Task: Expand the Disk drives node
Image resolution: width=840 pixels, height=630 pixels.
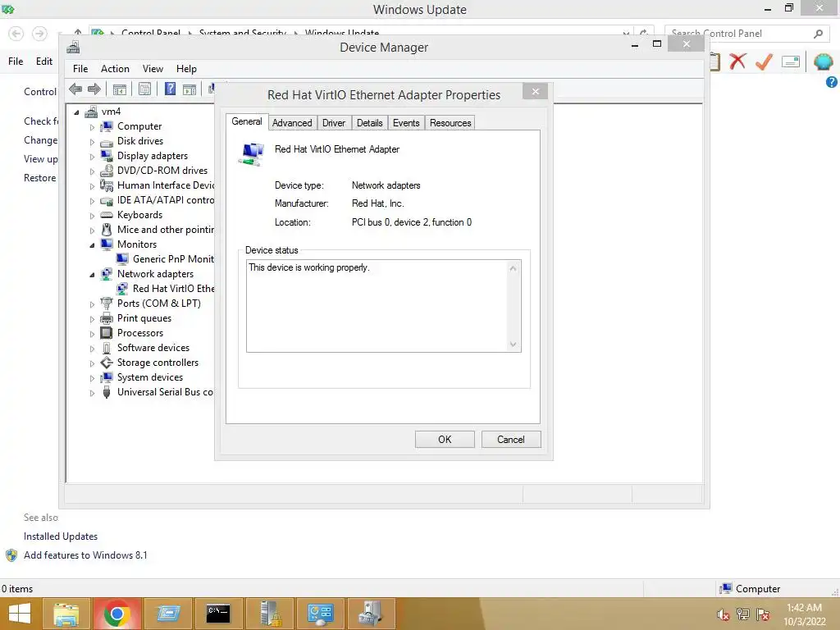Action: pos(92,142)
